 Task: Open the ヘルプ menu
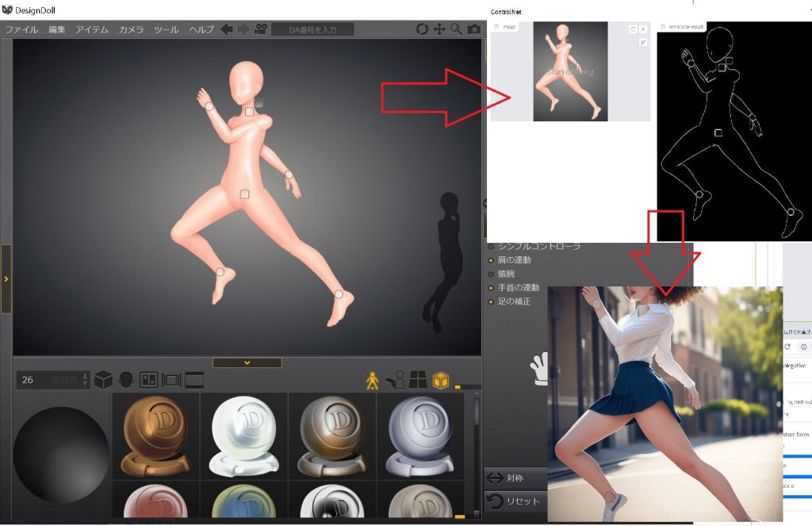pos(201,29)
